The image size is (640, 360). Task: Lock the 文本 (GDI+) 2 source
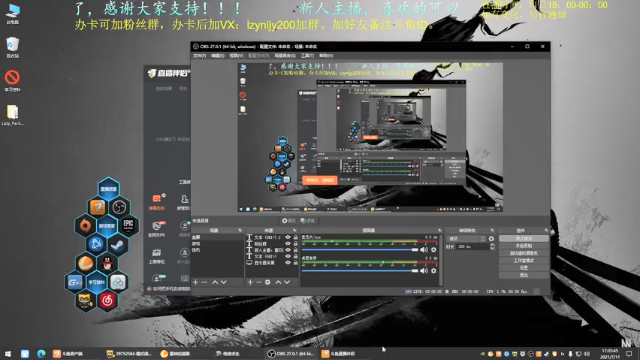click(296, 237)
